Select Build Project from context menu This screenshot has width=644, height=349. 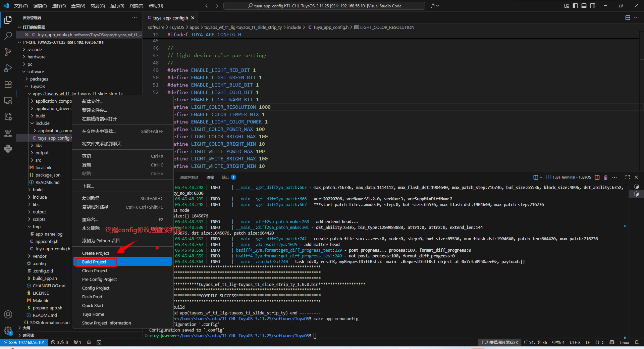point(94,262)
